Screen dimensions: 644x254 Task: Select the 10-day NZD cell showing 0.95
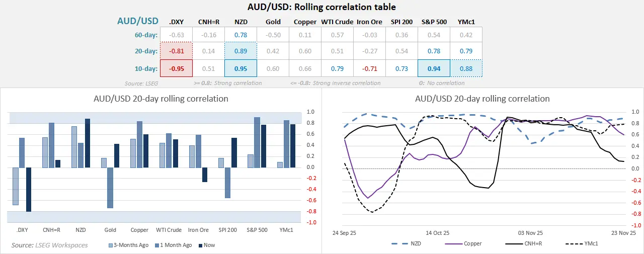pyautogui.click(x=240, y=68)
